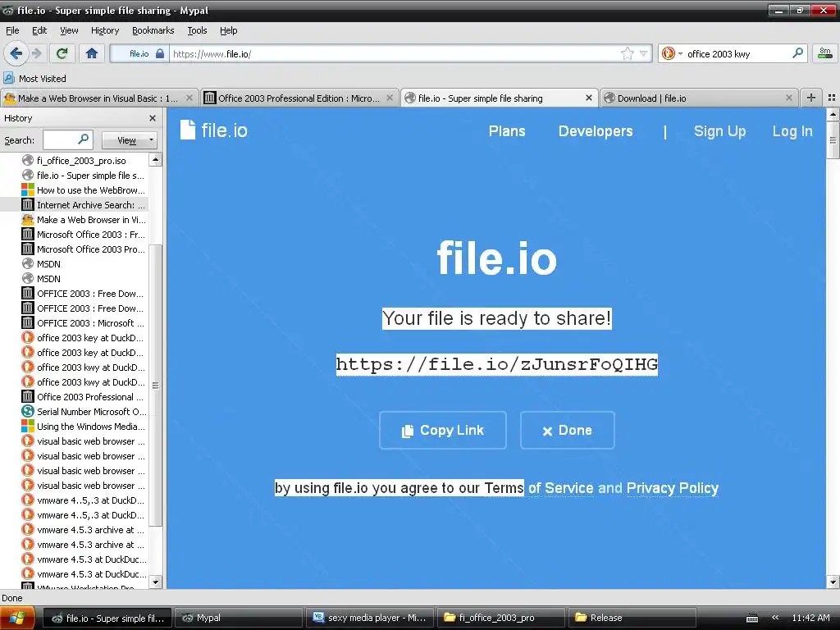Click the Windows Start button
840x630 pixels.
18,619
